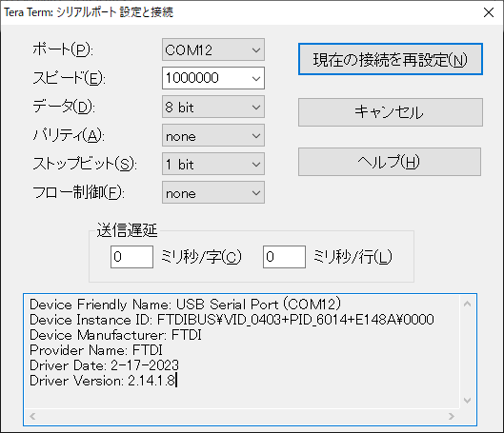Click the Driver Version line in info box
The image size is (504, 433).
pyautogui.click(x=103, y=381)
